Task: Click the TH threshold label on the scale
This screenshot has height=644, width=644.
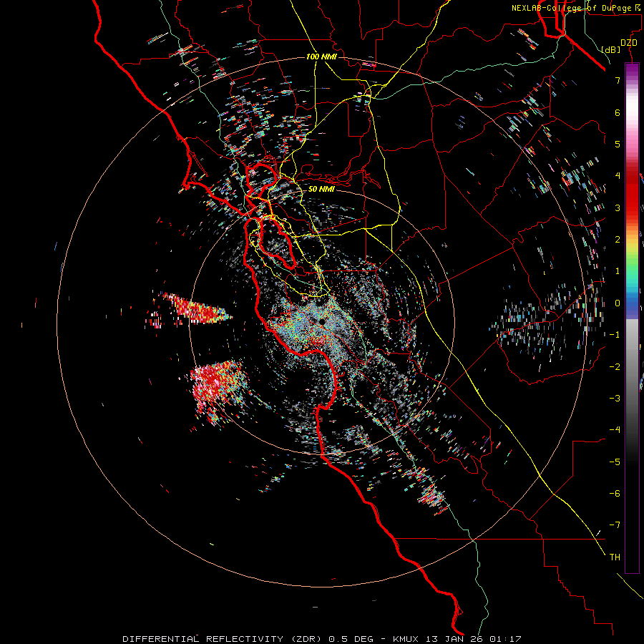Action: [615, 557]
